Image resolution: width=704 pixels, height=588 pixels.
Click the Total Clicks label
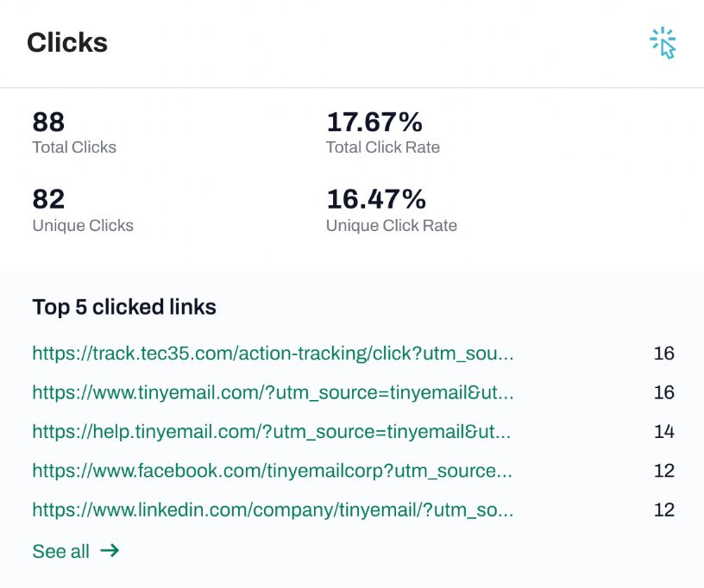74,147
